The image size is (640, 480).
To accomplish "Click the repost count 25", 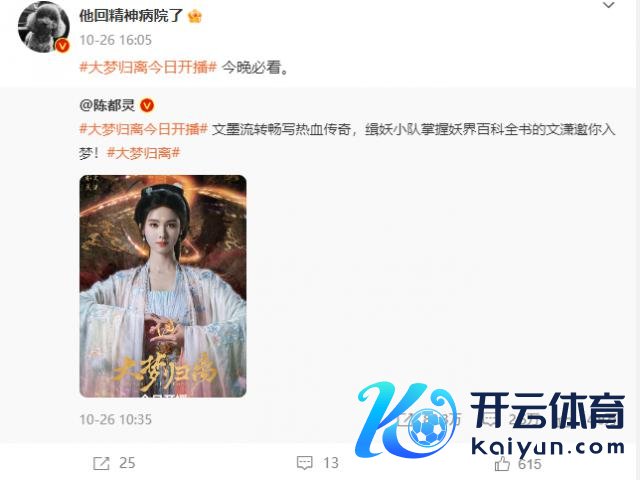I will pyautogui.click(x=127, y=463).
